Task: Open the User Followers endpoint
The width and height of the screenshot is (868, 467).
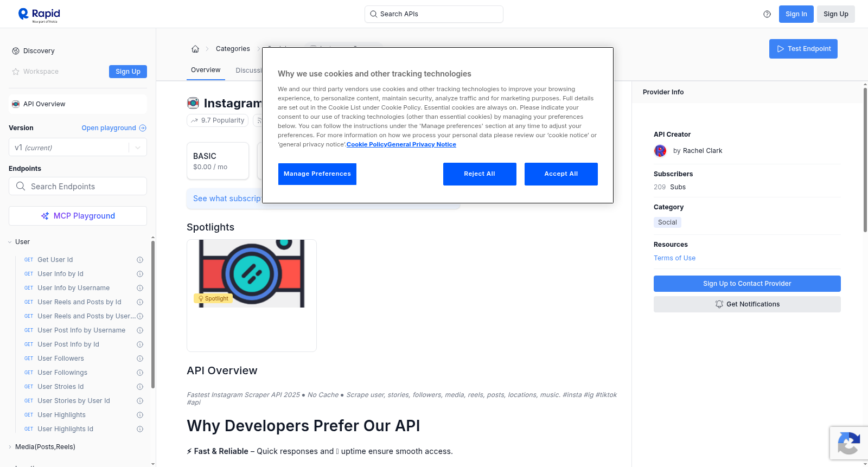Action: point(61,359)
